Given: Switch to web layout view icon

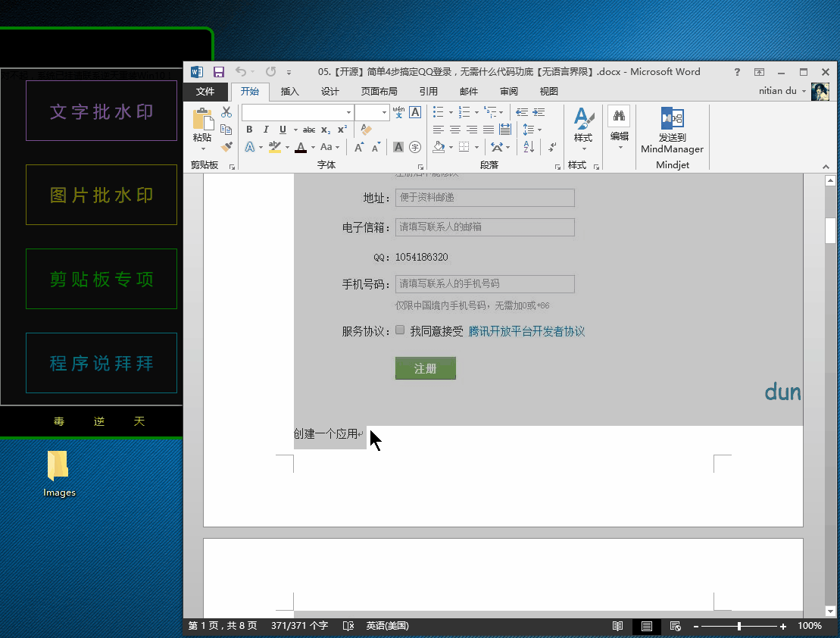Looking at the screenshot, I should click(x=675, y=626).
